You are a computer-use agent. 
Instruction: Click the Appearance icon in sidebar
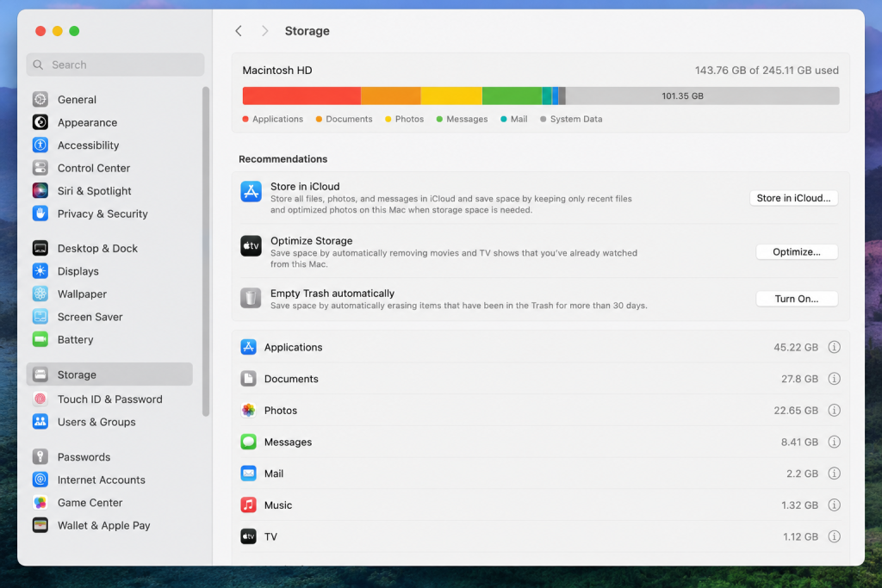click(40, 122)
